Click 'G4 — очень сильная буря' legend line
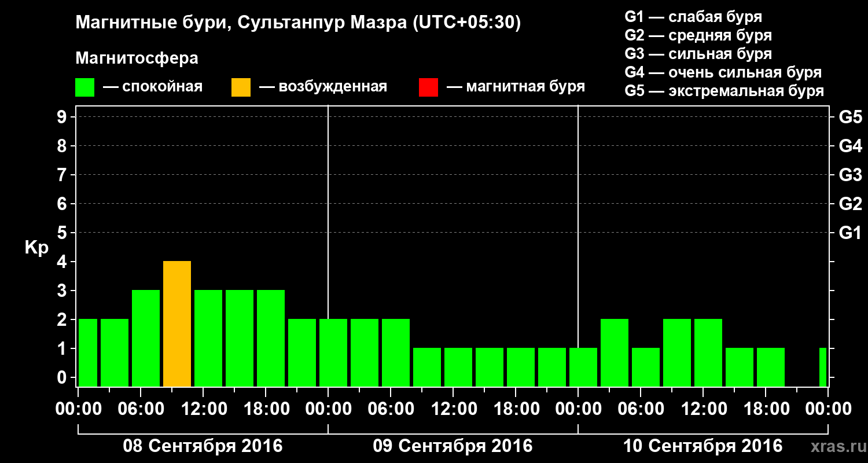The image size is (868, 463). (x=723, y=72)
